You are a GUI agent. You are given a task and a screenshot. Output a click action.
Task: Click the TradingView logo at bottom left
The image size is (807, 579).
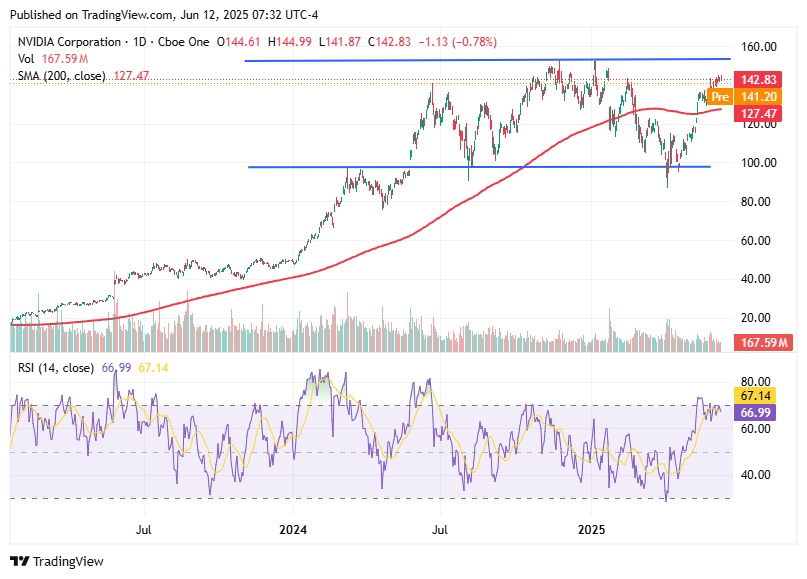(57, 561)
